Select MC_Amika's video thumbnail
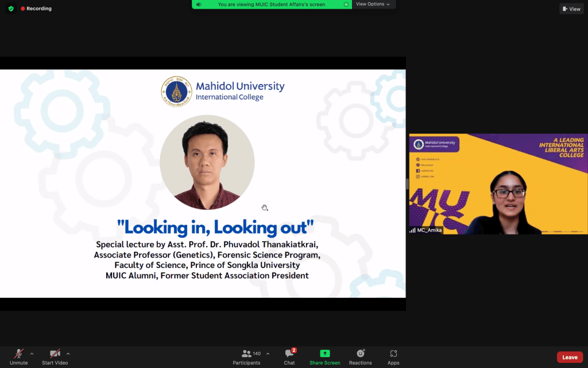Screen dimensions: 588x368 pos(498,184)
